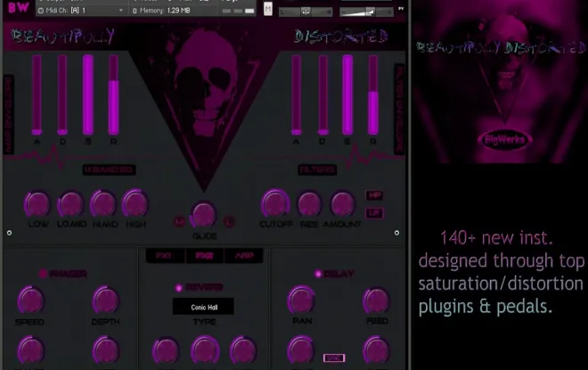Click the filter envelope R slider
This screenshot has height=370, width=588.
pyautogui.click(x=372, y=95)
